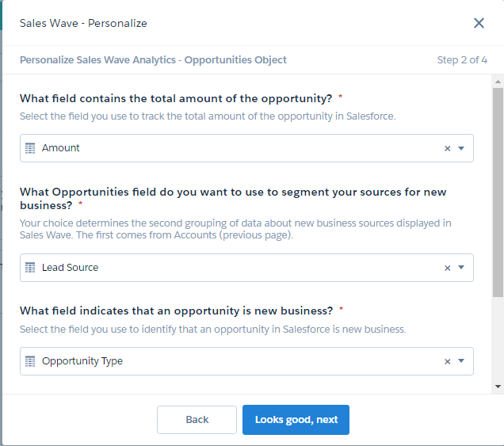Click the total amount question label
Image resolution: width=504 pixels, height=446 pixels.
175,98
